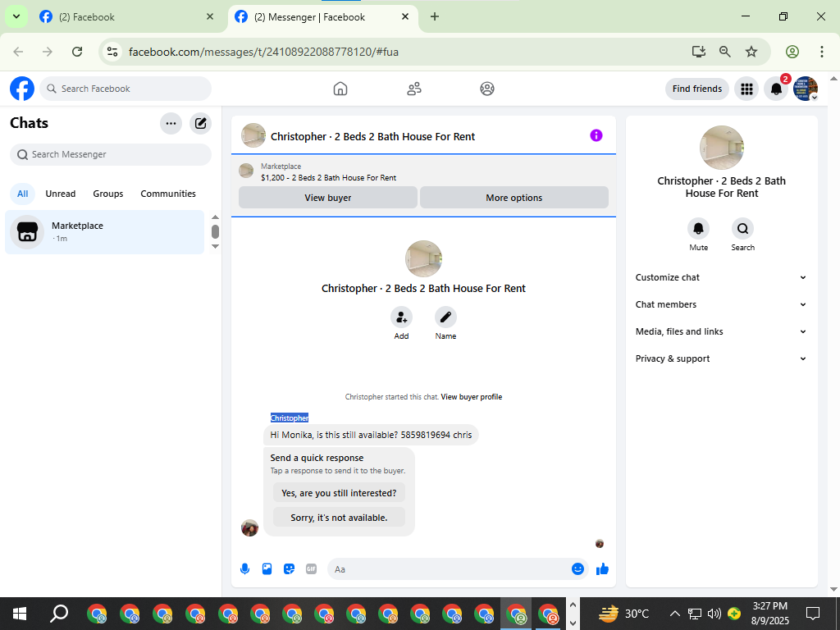Screen dimensions: 840x630
Task: Open Chrome zoom magnifier icon
Action: (725, 52)
